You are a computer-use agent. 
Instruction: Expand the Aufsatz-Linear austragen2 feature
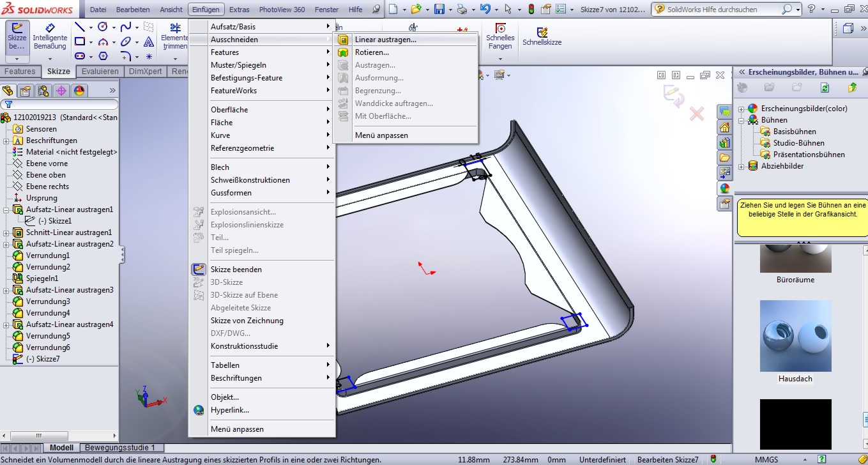[6, 244]
